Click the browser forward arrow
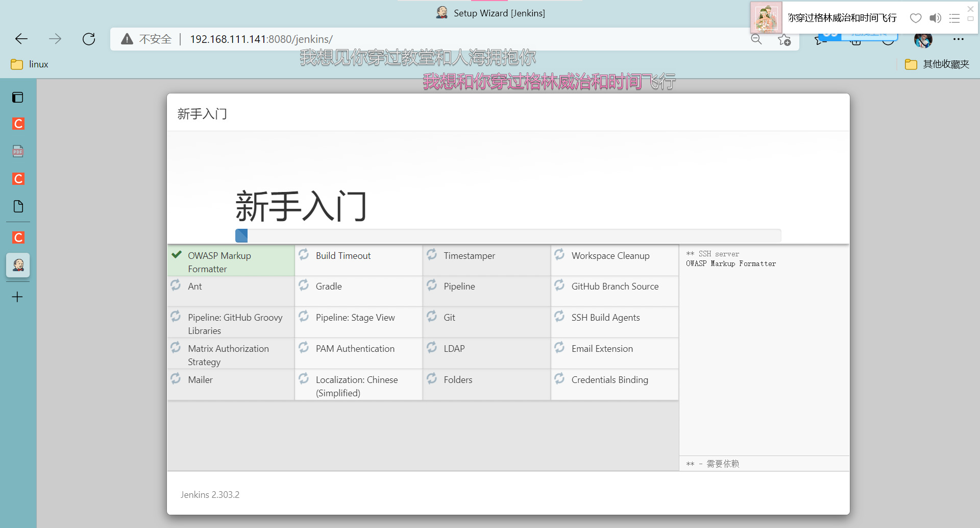Viewport: 980px width, 528px height. 55,39
